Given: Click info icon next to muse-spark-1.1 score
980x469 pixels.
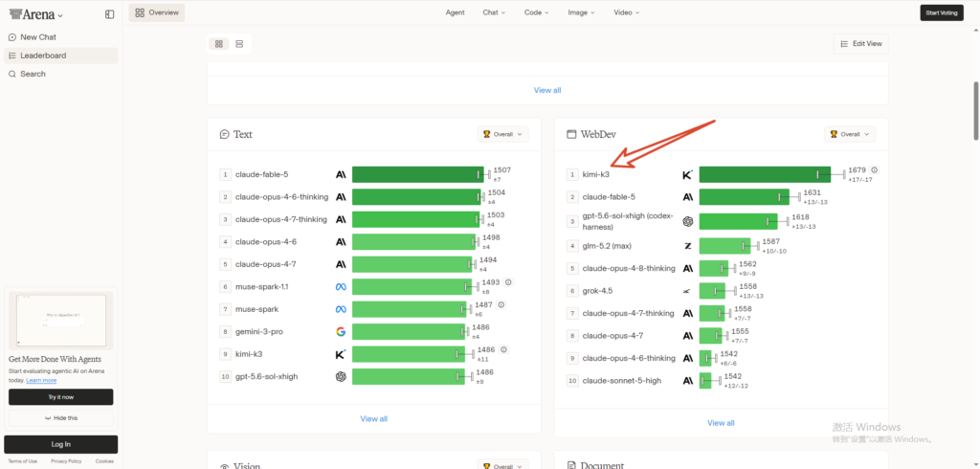Looking at the screenshot, I should 508,282.
